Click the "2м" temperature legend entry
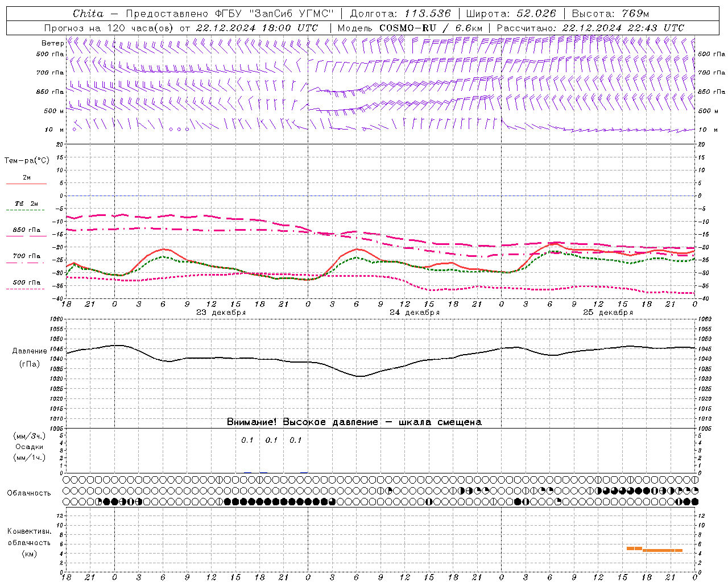This screenshot has height=582, width=728. coord(27,177)
